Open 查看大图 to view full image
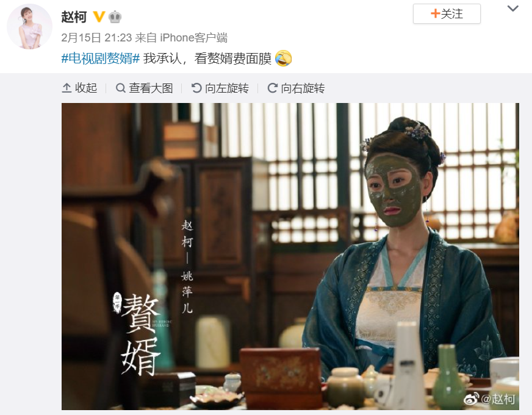The width and height of the screenshot is (532, 415). [x=144, y=88]
